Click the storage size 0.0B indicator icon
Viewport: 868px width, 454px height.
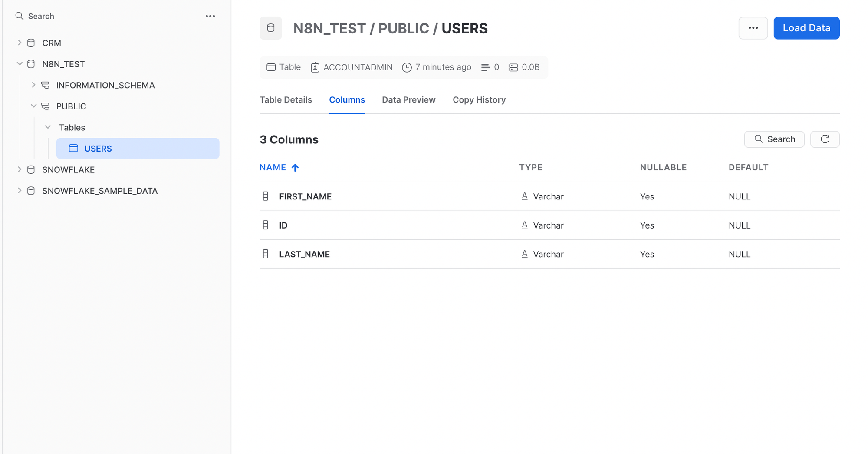click(514, 67)
